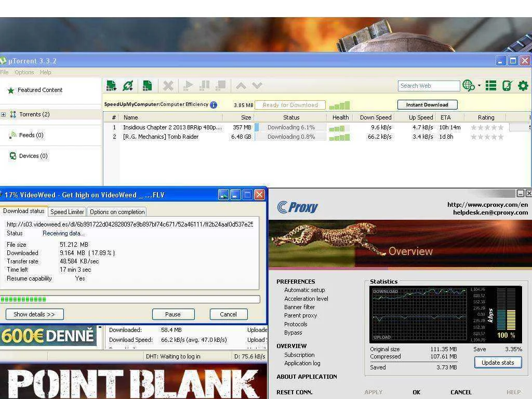Select Torrents (2) in sidebar
Screen dimensions: 532x399
34,114
